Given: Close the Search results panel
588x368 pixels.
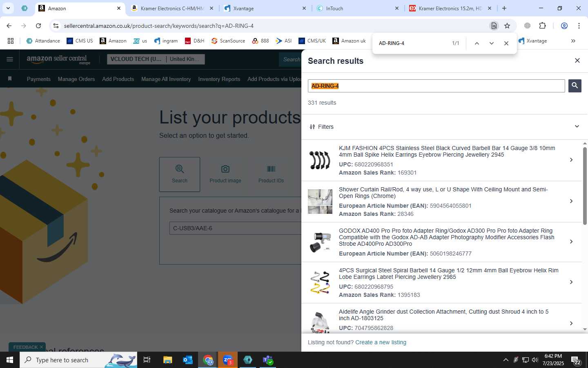Looking at the screenshot, I should pos(577,61).
